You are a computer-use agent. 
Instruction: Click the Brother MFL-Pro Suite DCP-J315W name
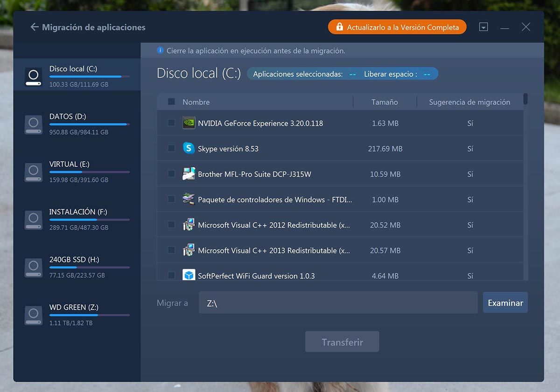[254, 174]
